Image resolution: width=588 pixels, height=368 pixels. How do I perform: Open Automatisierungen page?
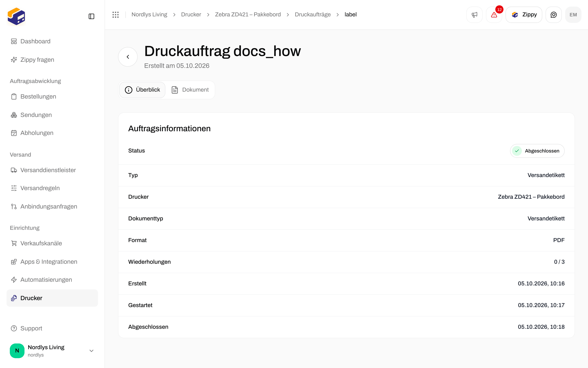click(52, 280)
